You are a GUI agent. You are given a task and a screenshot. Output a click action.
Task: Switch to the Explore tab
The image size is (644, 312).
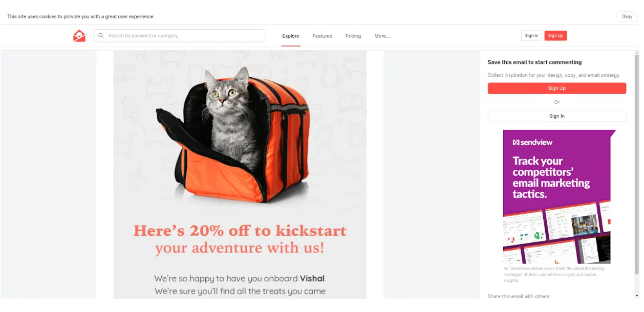click(291, 36)
